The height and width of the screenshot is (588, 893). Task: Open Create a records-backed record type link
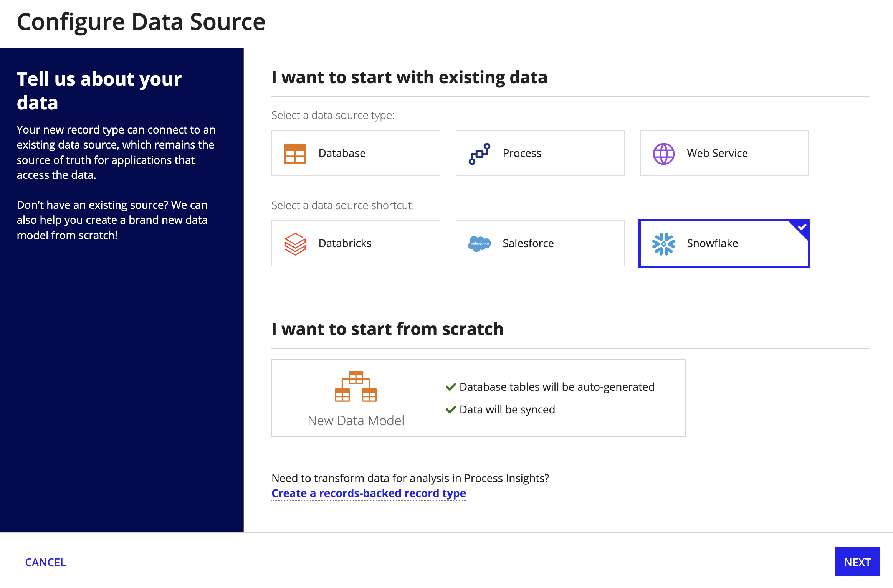369,493
